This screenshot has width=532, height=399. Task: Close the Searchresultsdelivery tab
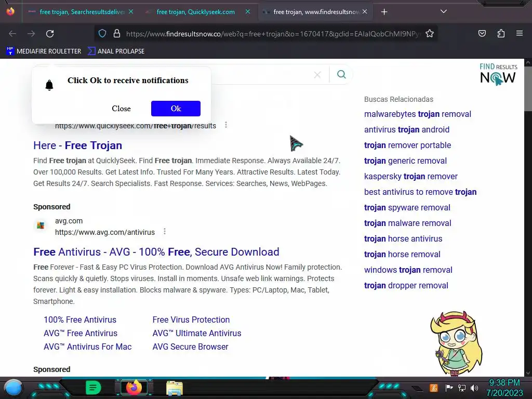[x=131, y=11]
